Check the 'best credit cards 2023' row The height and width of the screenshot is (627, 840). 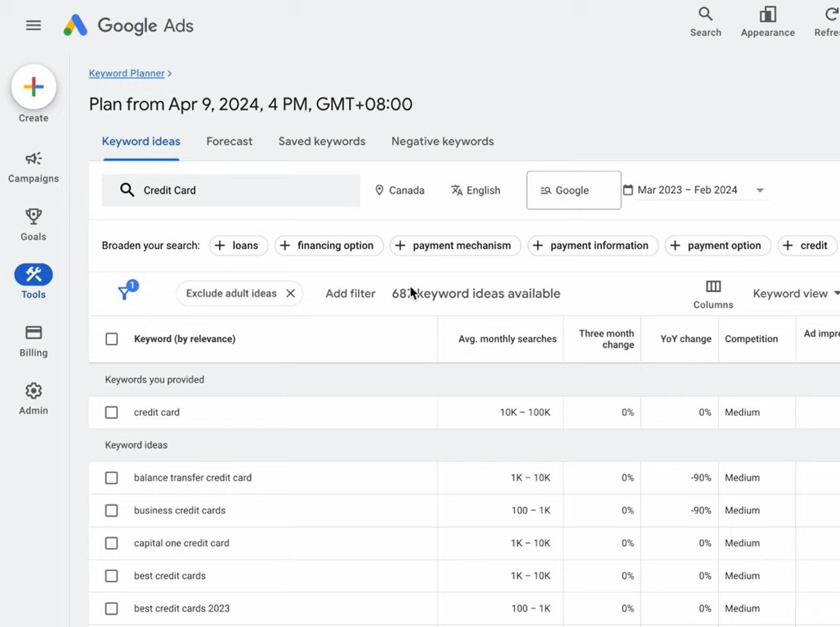click(x=112, y=608)
